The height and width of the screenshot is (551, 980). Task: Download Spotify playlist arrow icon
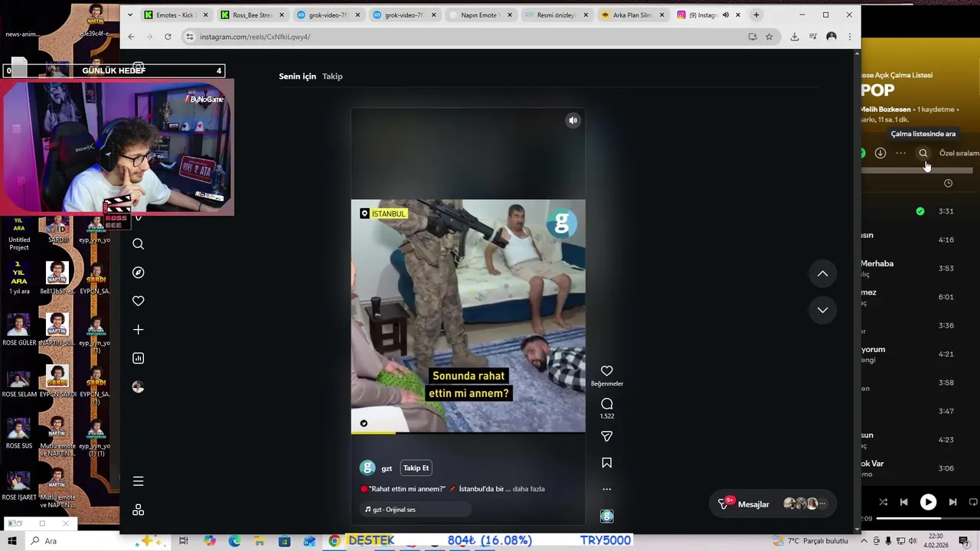tap(880, 153)
